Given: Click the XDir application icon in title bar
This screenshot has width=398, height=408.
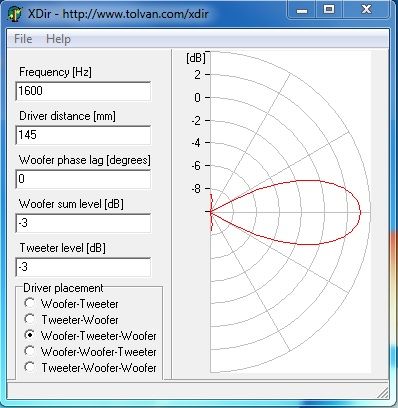Looking at the screenshot, I should tap(14, 14).
